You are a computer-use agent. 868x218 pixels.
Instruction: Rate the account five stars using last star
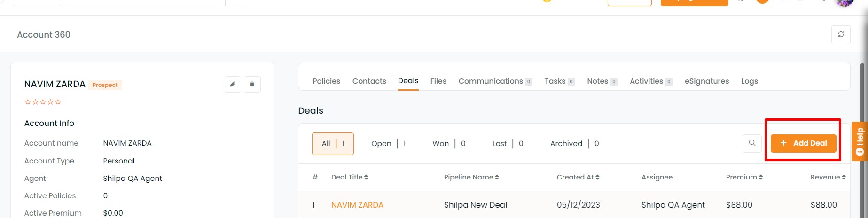pyautogui.click(x=58, y=102)
